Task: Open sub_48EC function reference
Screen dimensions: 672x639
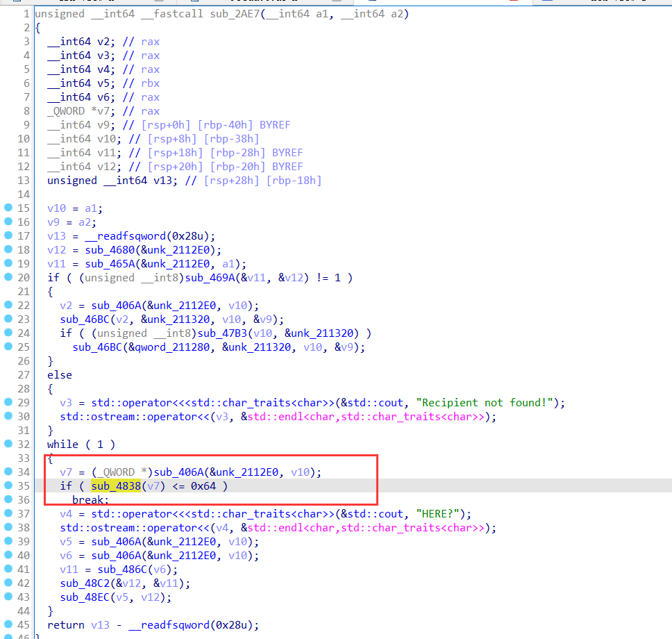Action: coord(85,597)
